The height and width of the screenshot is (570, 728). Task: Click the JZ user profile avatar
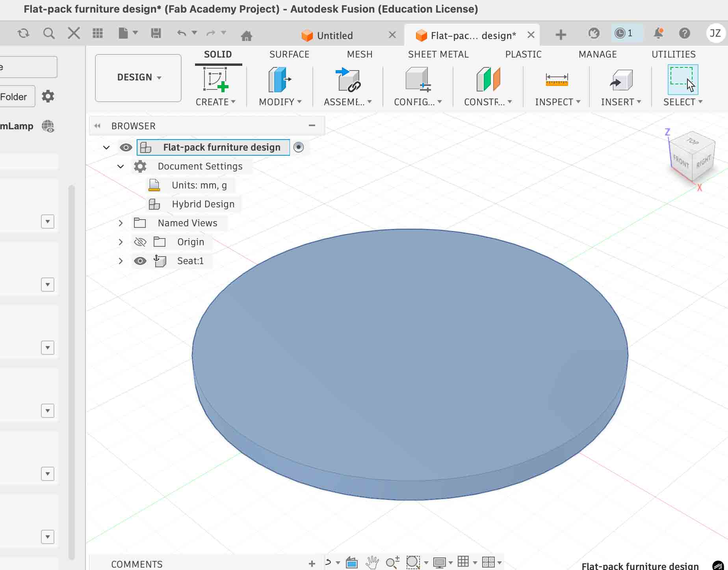715,33
